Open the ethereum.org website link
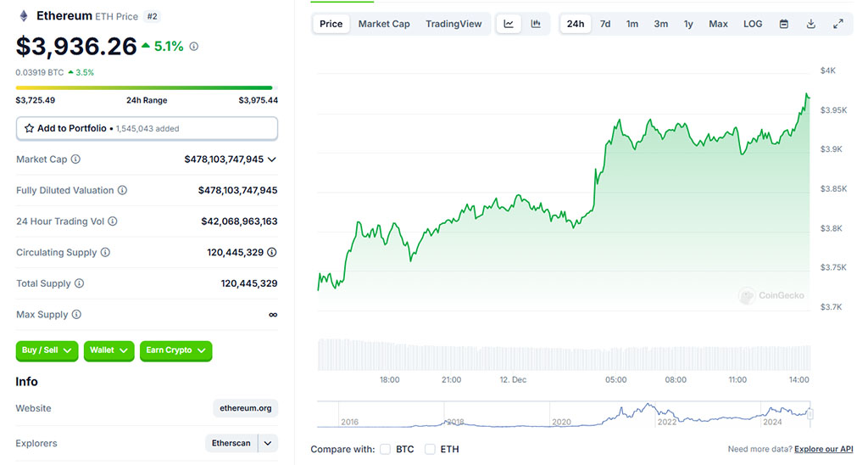This screenshot has height=465, width=868. [x=245, y=408]
